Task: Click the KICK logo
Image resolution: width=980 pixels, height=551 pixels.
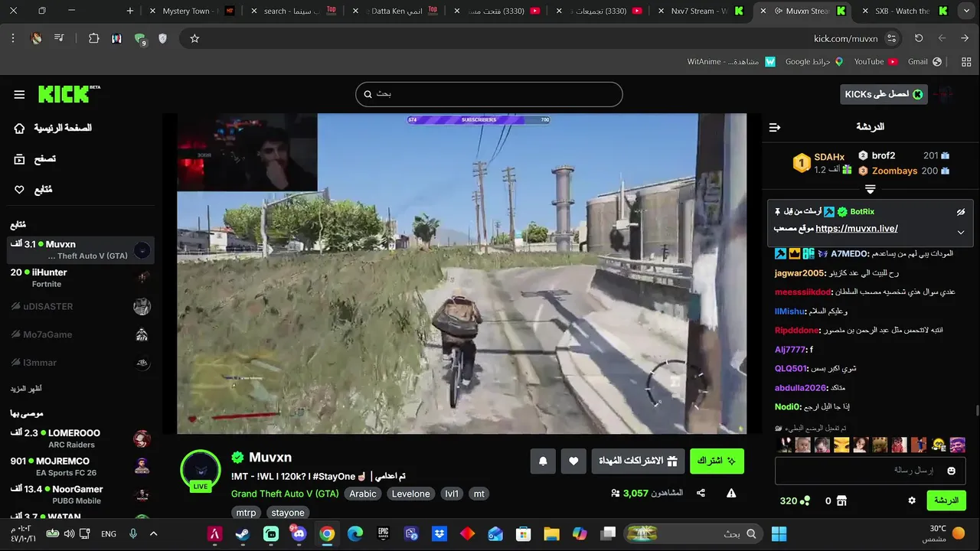Action: [69, 94]
